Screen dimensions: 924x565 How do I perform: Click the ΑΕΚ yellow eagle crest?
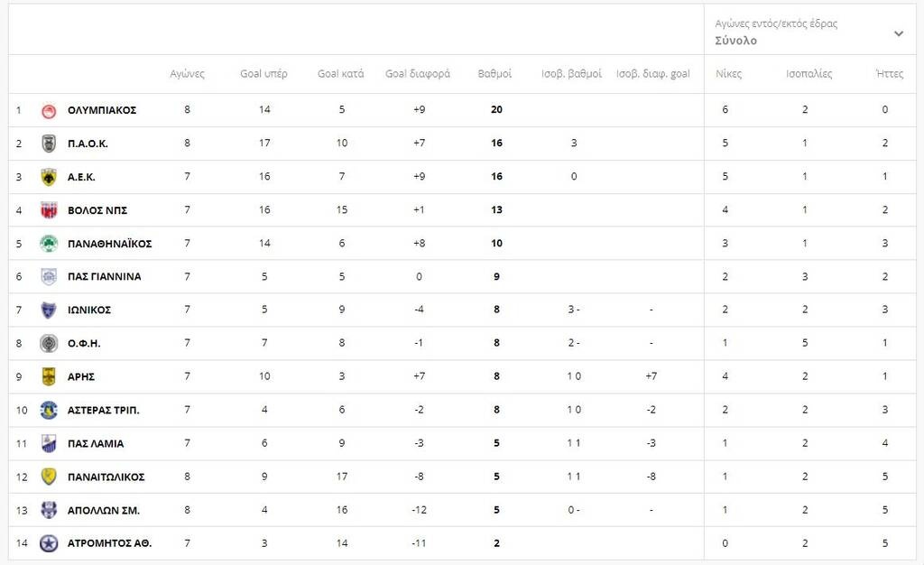(x=49, y=177)
